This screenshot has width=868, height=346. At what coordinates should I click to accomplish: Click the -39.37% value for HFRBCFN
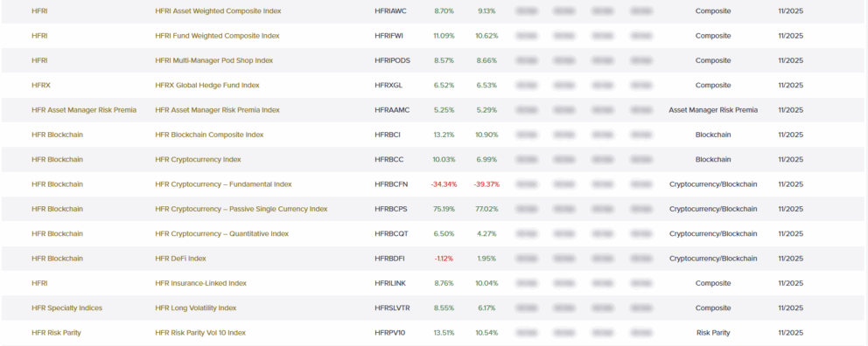click(x=486, y=184)
